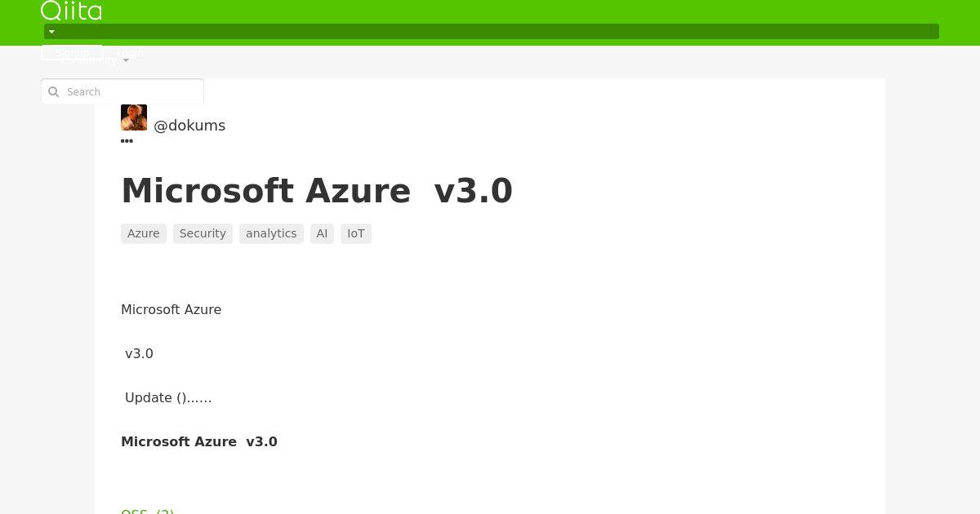Click the bold Microsoft Azure v3.0 text
The width and height of the screenshot is (980, 514).
pyautogui.click(x=199, y=441)
